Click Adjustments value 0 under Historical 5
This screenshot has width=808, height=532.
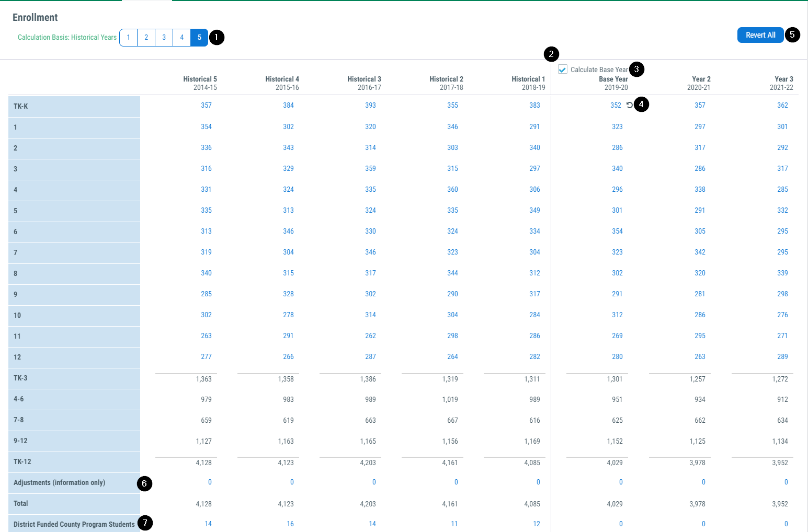click(x=210, y=482)
